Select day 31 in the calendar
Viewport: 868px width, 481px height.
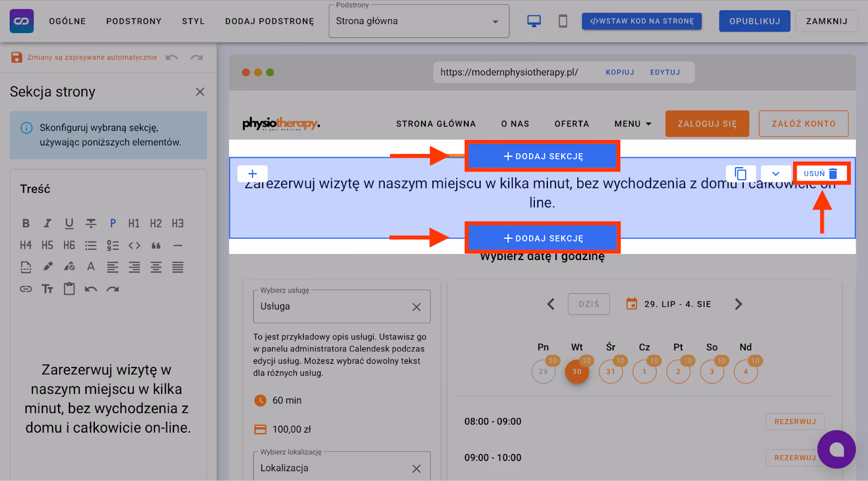(610, 372)
